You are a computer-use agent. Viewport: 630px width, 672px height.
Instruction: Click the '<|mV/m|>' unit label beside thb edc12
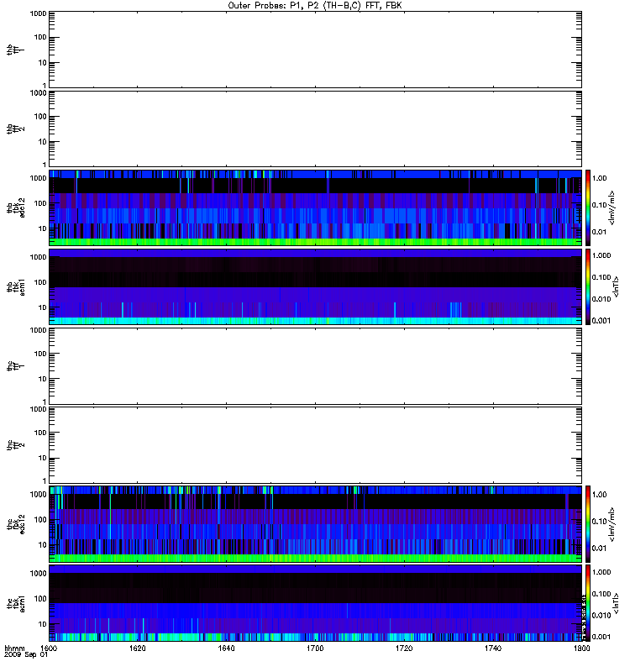click(612, 207)
